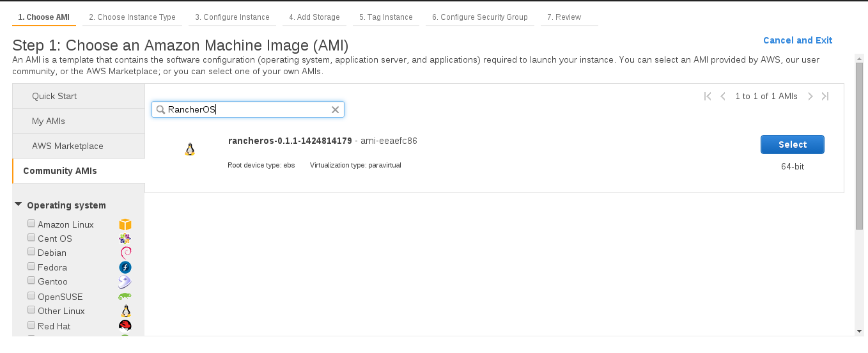
Task: Click the next page arrow icon
Action: pyautogui.click(x=810, y=97)
